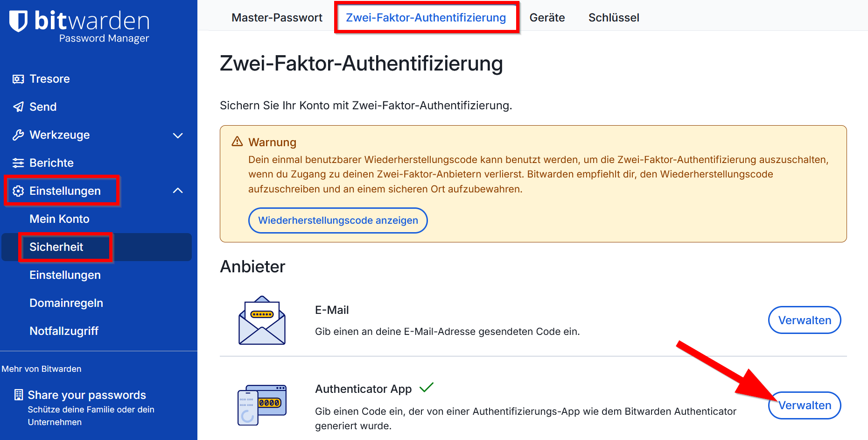Expand the Werkzeuge submenu chevron
This screenshot has width=868, height=440.
(178, 135)
